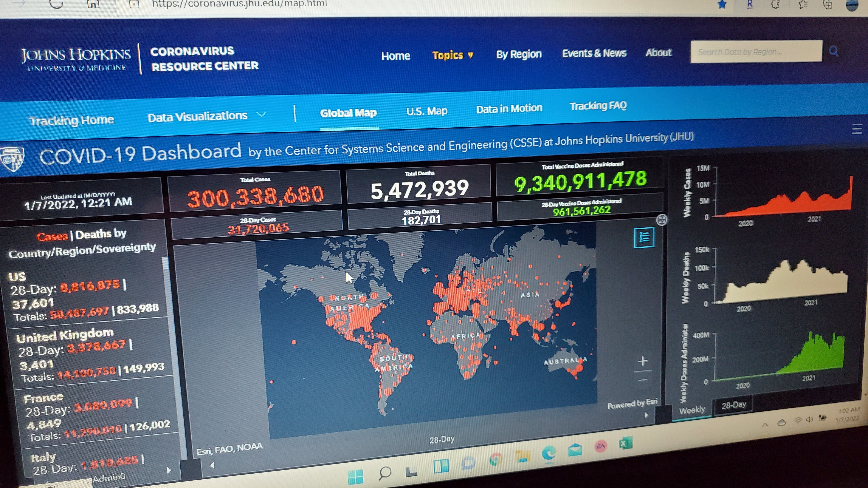Click the search magnifier icon
The width and height of the screenshot is (868, 488).
[x=833, y=51]
